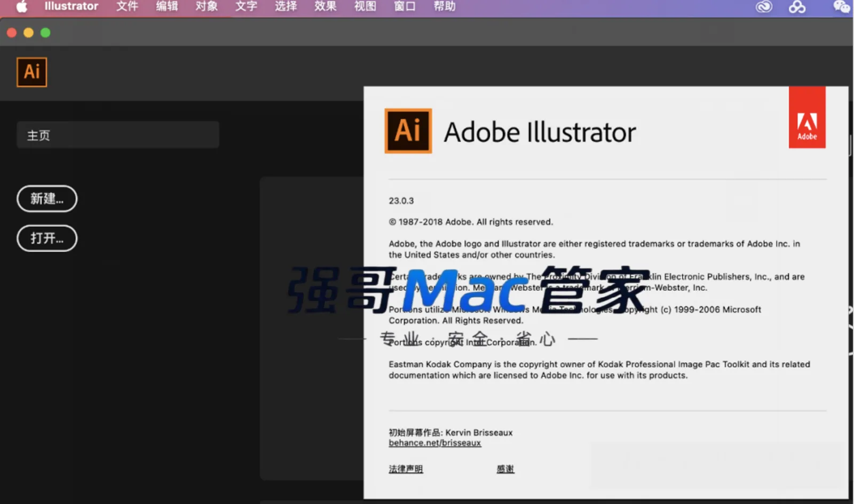Open the Illustrator application menu
Image resolution: width=854 pixels, height=504 pixels.
coord(72,6)
